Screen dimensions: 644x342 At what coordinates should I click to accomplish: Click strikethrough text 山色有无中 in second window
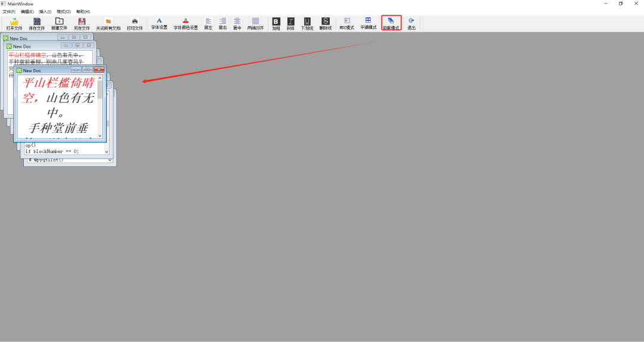[x=65, y=55]
